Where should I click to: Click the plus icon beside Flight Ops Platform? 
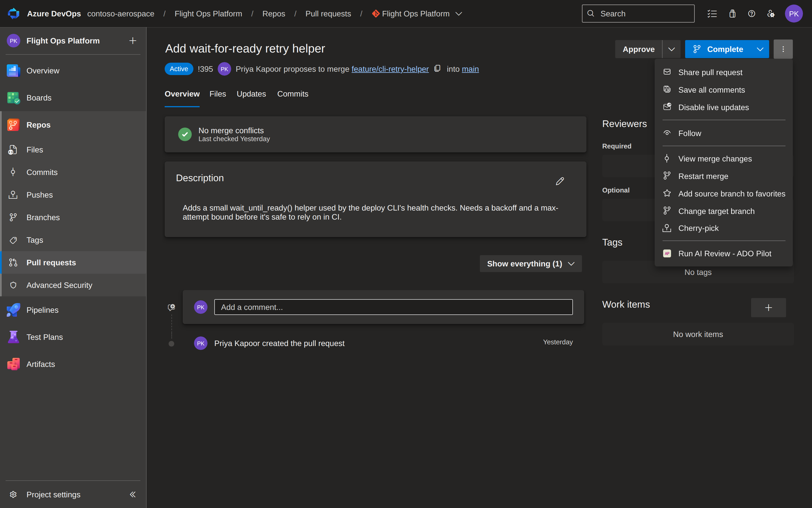[x=133, y=41]
